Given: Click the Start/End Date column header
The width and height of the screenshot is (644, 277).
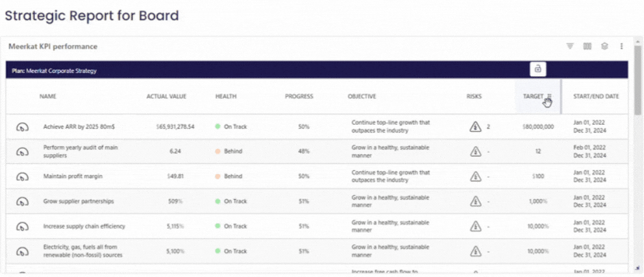Looking at the screenshot, I should [x=596, y=96].
